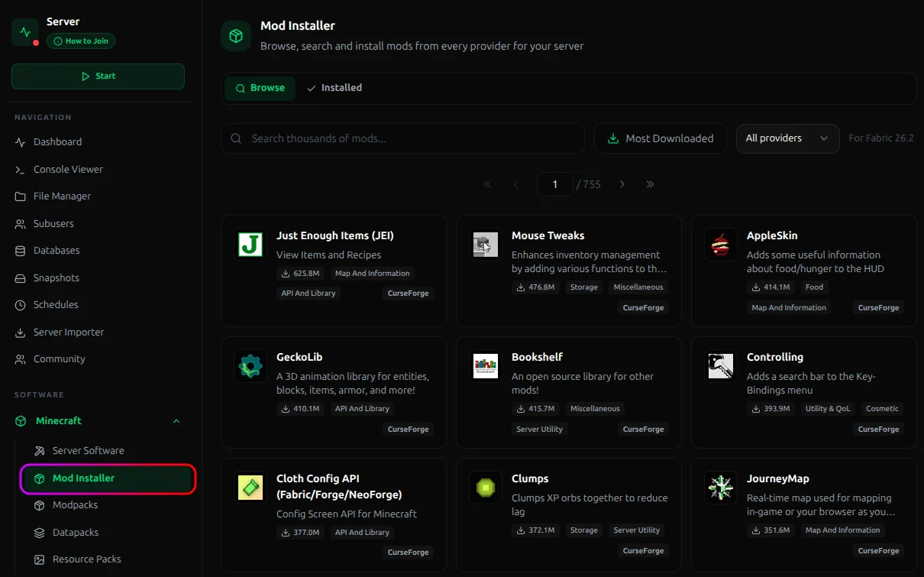The width and height of the screenshot is (924, 577).
Task: Open the Clumps title
Action: (530, 479)
